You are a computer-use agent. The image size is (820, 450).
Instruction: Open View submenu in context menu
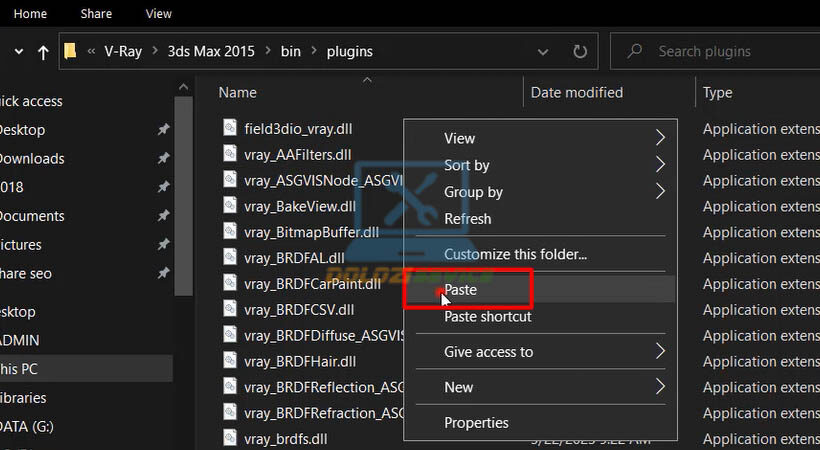540,138
